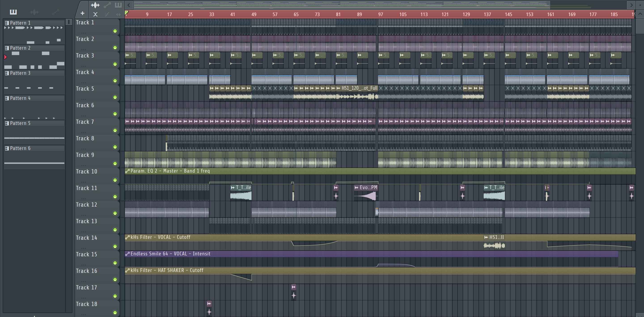Jump to bar 33 on the timeline
The image size is (644, 317).
coord(212,14)
